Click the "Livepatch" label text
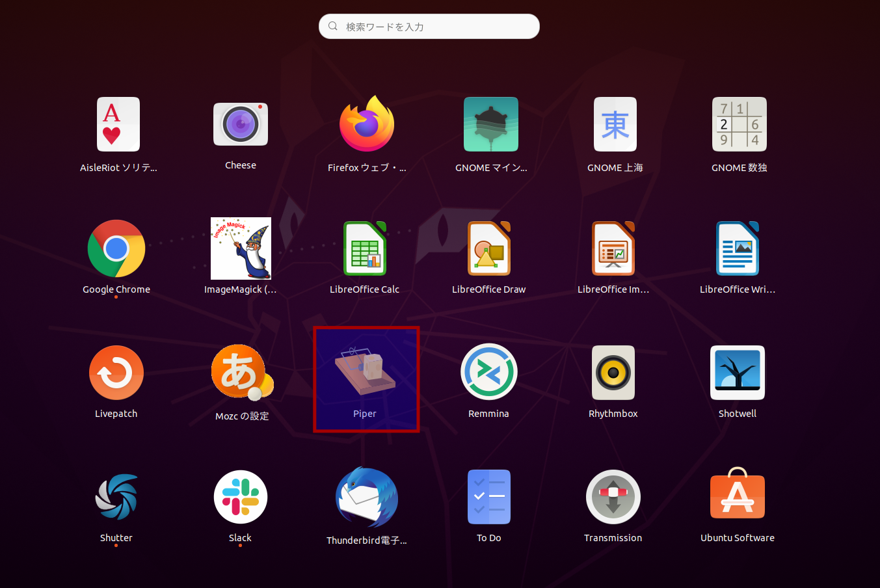The height and width of the screenshot is (588, 880). [116, 414]
